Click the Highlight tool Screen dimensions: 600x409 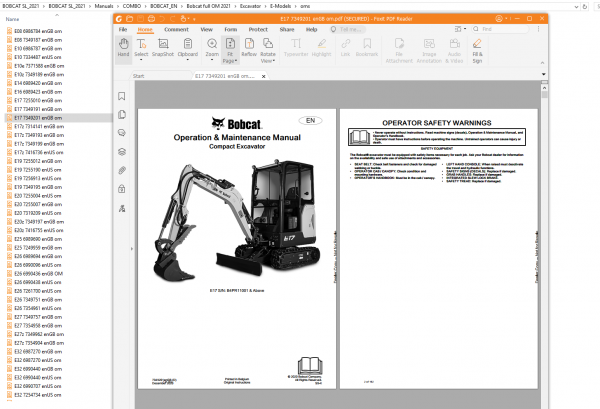[321, 48]
